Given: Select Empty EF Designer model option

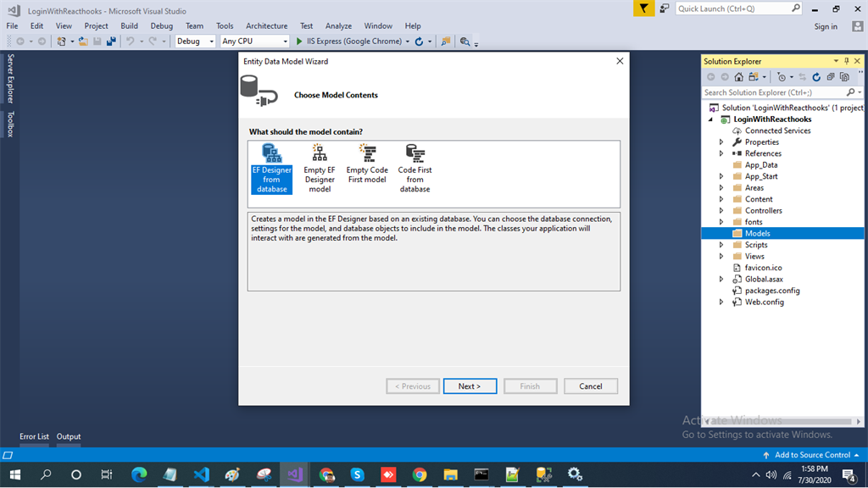Looking at the screenshot, I should click(320, 169).
